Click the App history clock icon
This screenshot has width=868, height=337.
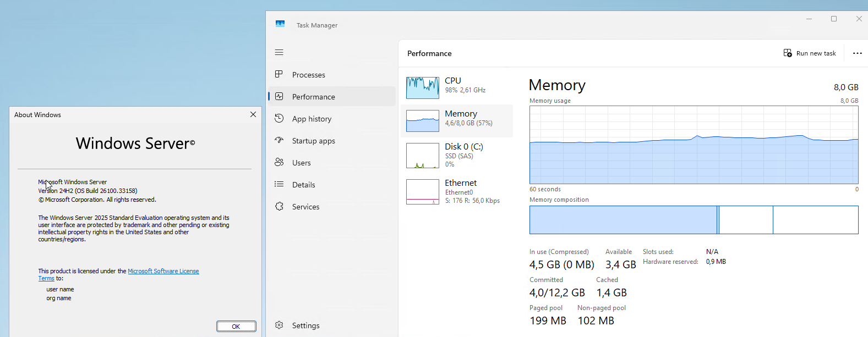coord(279,118)
